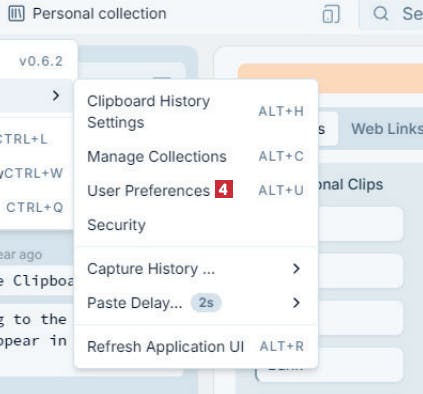The image size is (423, 394).
Task: Click the menu item with CTRL+Q shortcut
Action: point(35,207)
